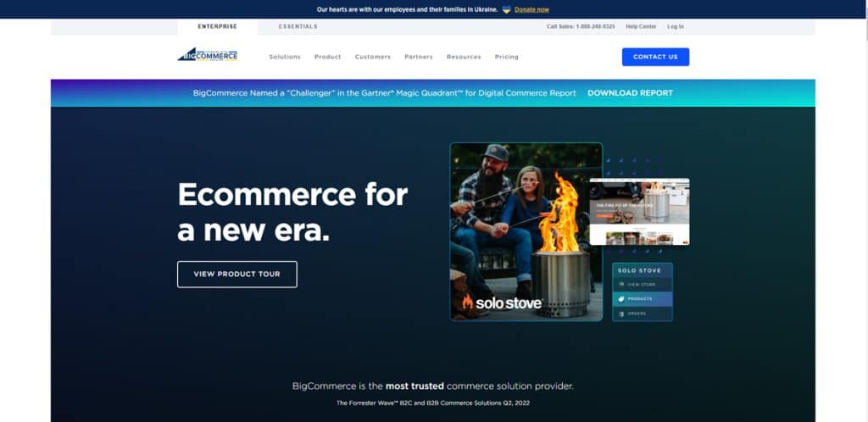Open the Help Center link
This screenshot has height=422, width=868.
641,26
